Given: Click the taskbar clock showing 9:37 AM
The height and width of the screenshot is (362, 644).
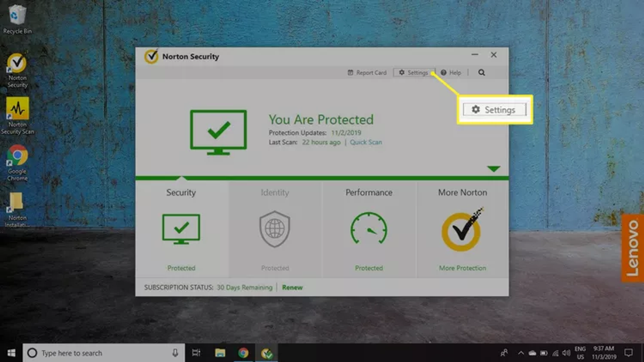Looking at the screenshot, I should click(x=604, y=353).
